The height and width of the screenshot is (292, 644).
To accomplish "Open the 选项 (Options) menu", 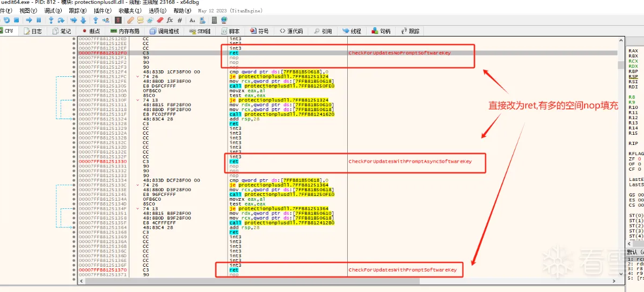I will tap(158, 11).
